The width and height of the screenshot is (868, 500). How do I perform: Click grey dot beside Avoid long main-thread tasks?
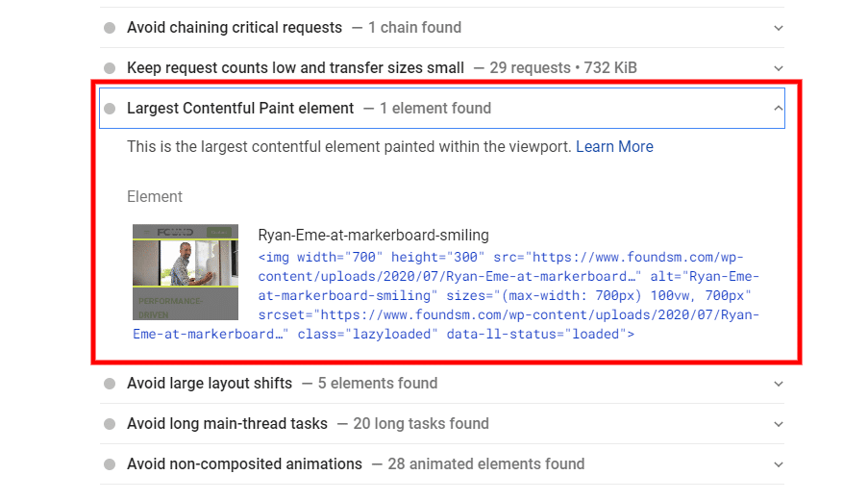pos(110,424)
